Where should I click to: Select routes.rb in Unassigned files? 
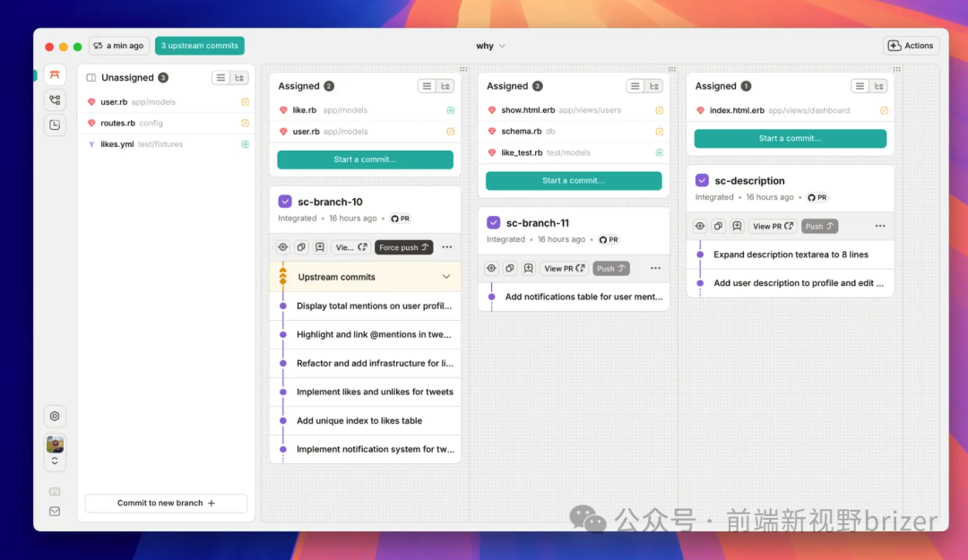(x=167, y=123)
